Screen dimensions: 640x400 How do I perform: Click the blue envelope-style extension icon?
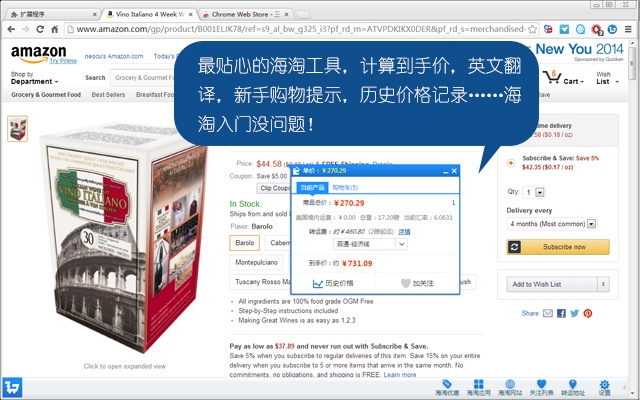click(564, 29)
